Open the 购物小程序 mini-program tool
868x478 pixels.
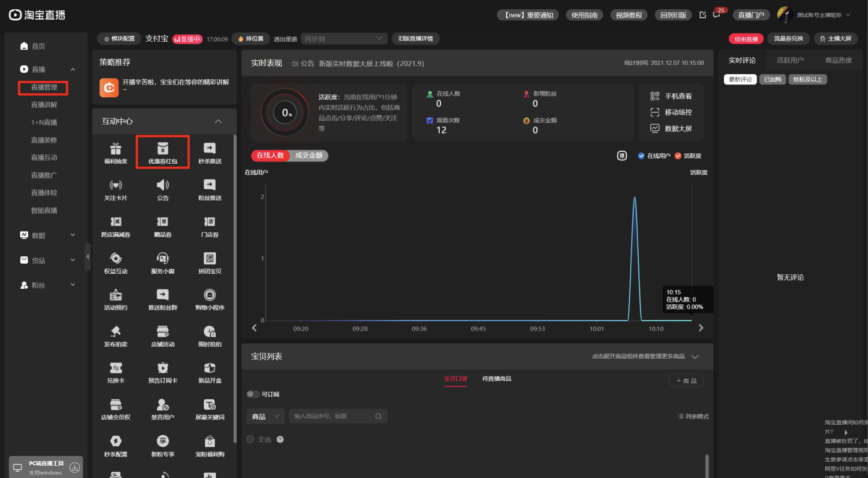(x=209, y=300)
